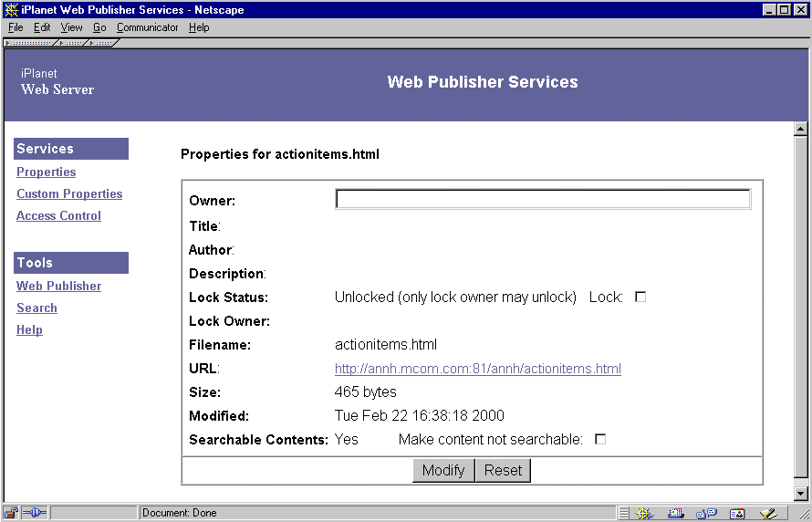Click the Modify button
The height and width of the screenshot is (522, 812).
click(x=443, y=470)
